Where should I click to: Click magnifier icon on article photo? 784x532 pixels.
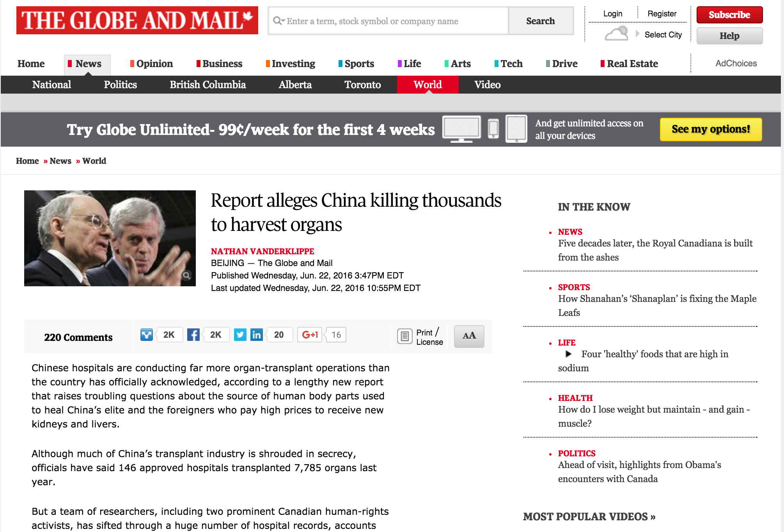186,276
